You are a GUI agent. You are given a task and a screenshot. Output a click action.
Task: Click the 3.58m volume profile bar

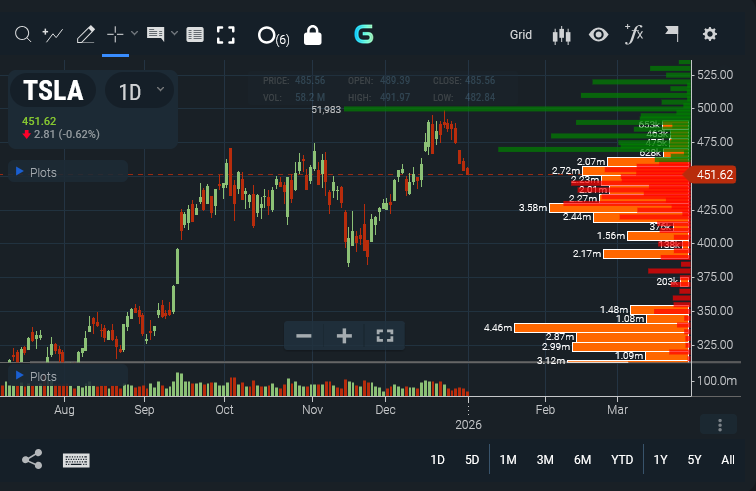point(618,208)
